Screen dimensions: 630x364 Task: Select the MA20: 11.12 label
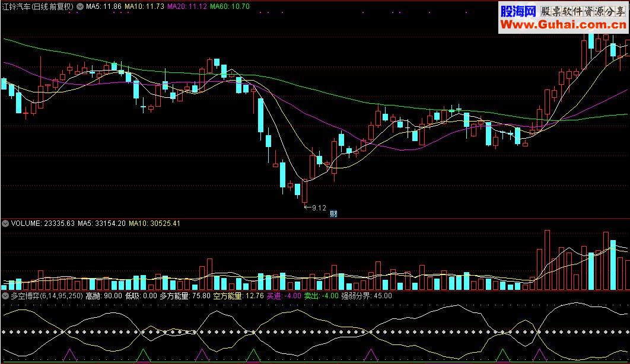click(x=187, y=7)
